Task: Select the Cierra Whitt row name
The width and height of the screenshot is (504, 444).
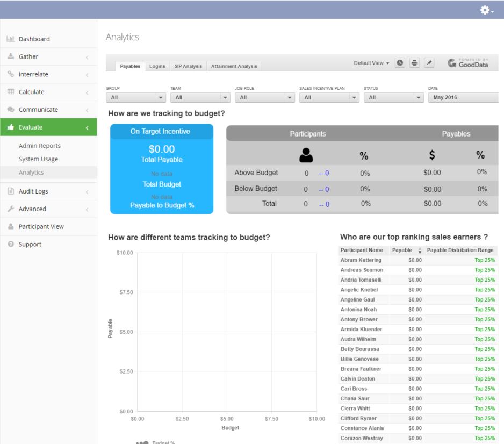Action: [x=355, y=409]
